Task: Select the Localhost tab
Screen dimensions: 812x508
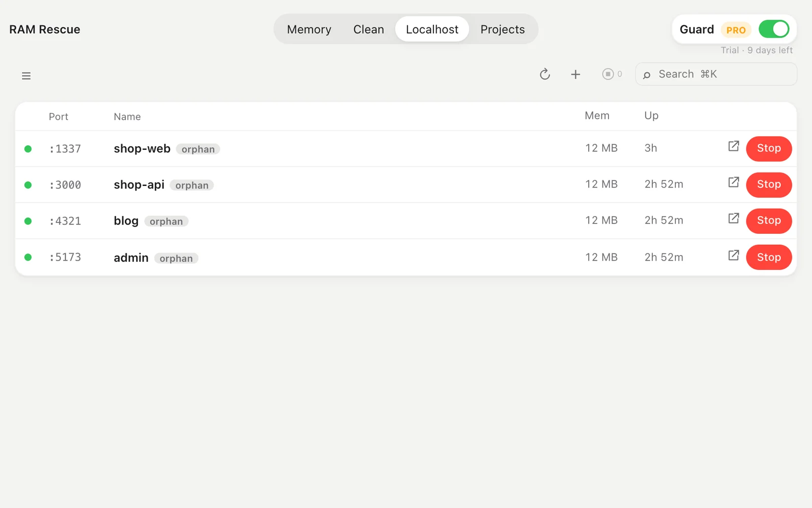Action: (x=432, y=29)
